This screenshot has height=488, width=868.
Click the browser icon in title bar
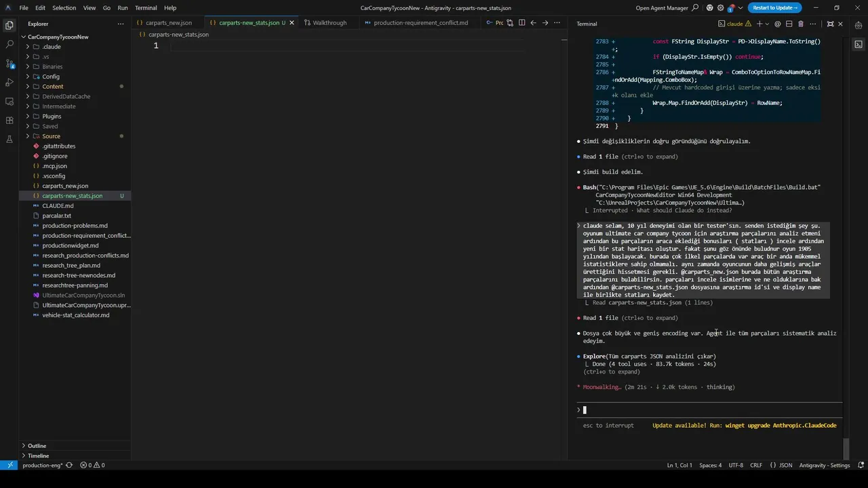710,7
